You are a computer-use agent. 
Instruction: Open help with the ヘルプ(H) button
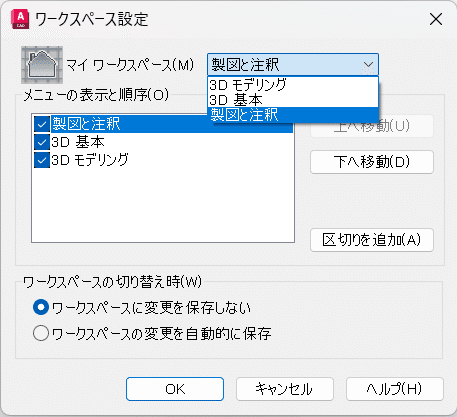tap(395, 389)
